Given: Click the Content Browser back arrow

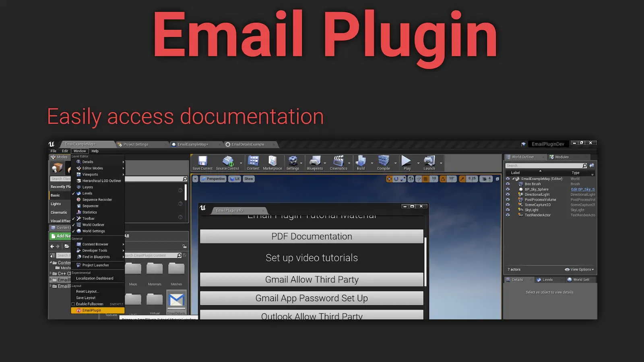Looking at the screenshot, I should click(52, 246).
